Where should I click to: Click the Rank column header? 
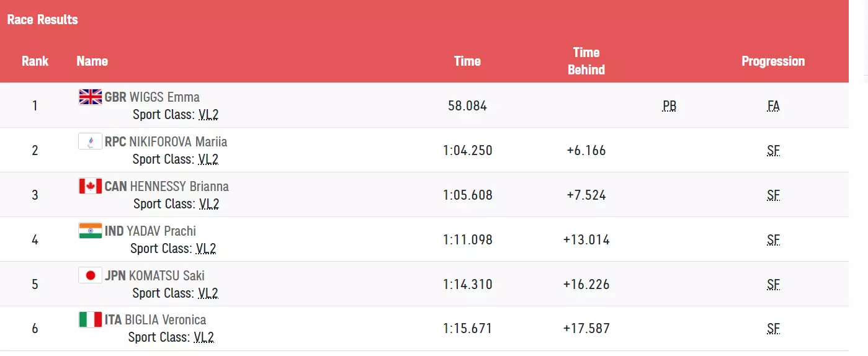[35, 61]
